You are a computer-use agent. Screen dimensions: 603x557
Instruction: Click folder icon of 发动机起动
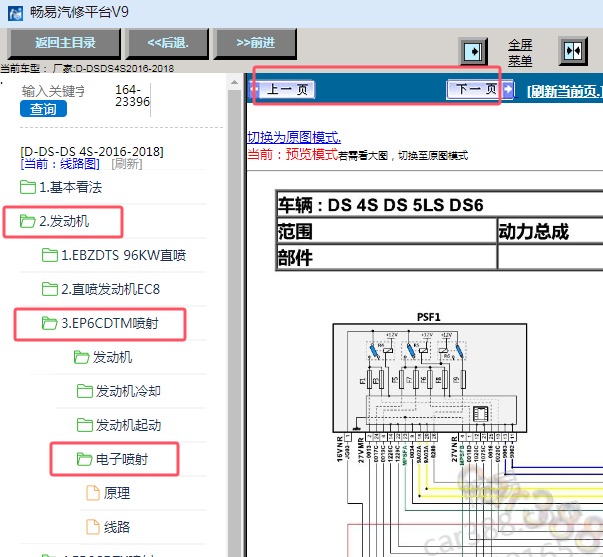click(85, 425)
